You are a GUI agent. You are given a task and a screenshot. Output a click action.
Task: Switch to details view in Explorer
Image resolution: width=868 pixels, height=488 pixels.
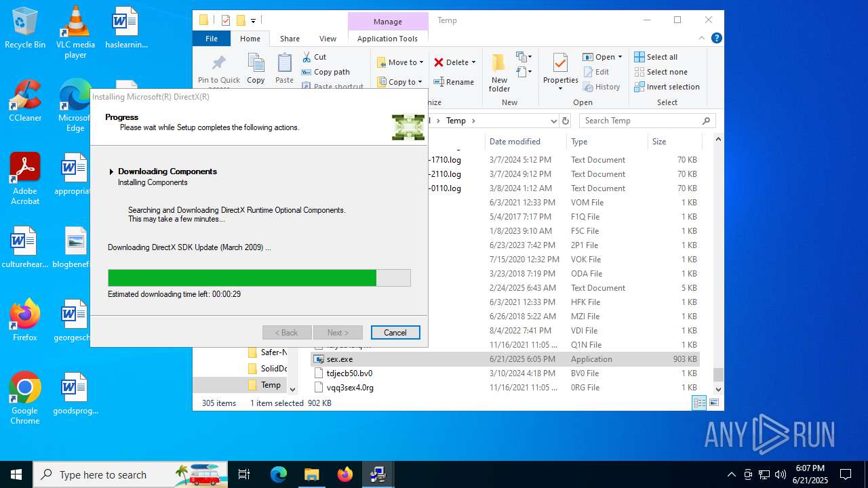[699, 403]
